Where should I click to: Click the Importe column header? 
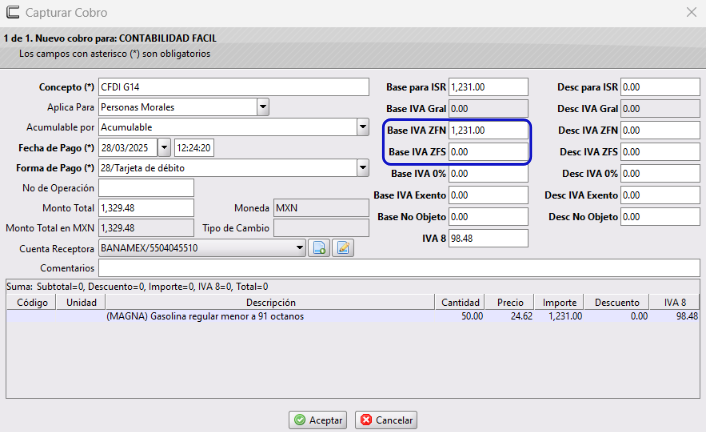coord(559,302)
